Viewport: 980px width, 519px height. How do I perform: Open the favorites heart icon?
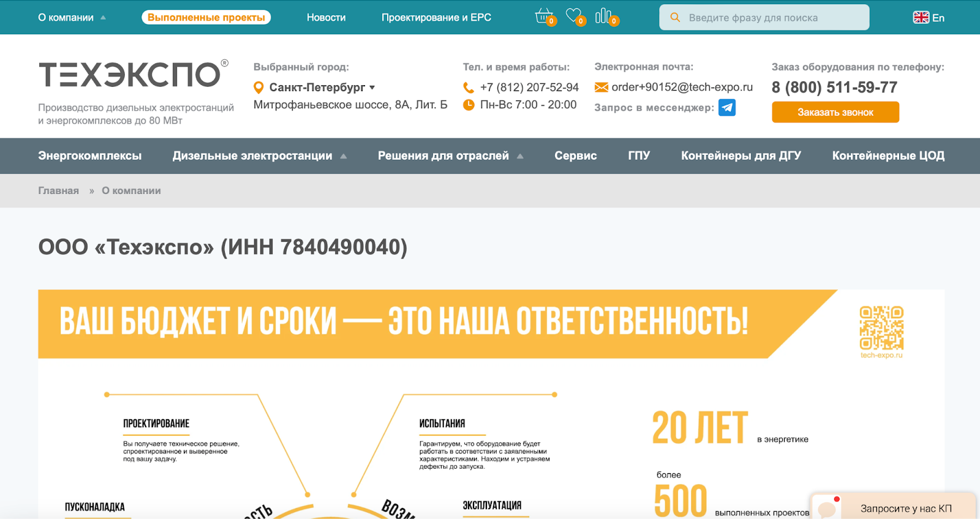coord(574,17)
